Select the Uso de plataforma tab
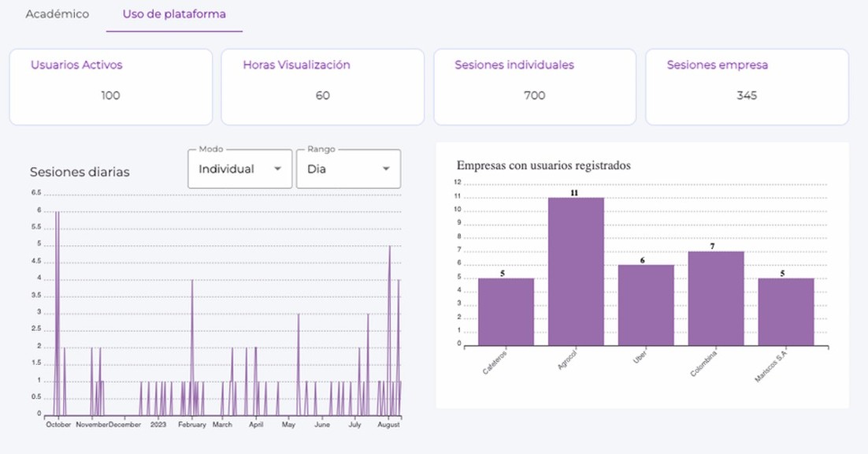The width and height of the screenshot is (868, 454). [x=174, y=14]
